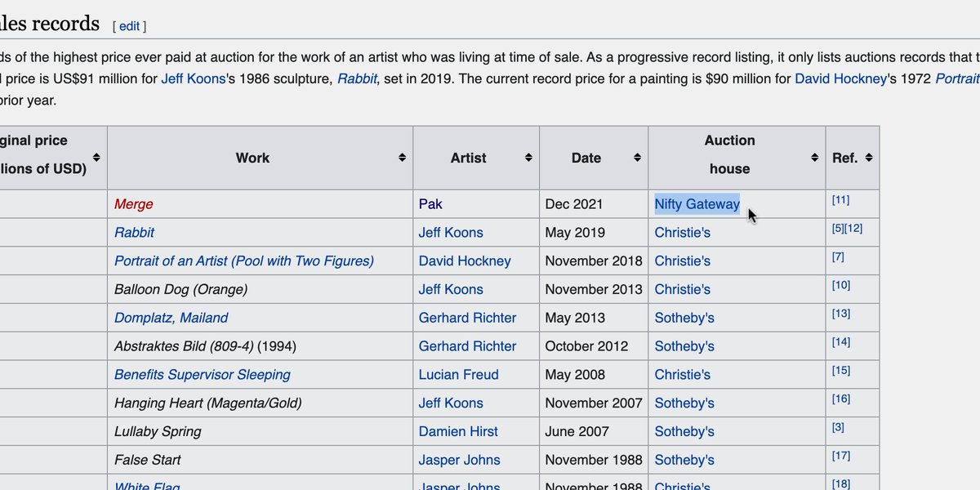Select Balloon Dog (Orange) work text
Screen dimensions: 980x490
tap(180, 290)
